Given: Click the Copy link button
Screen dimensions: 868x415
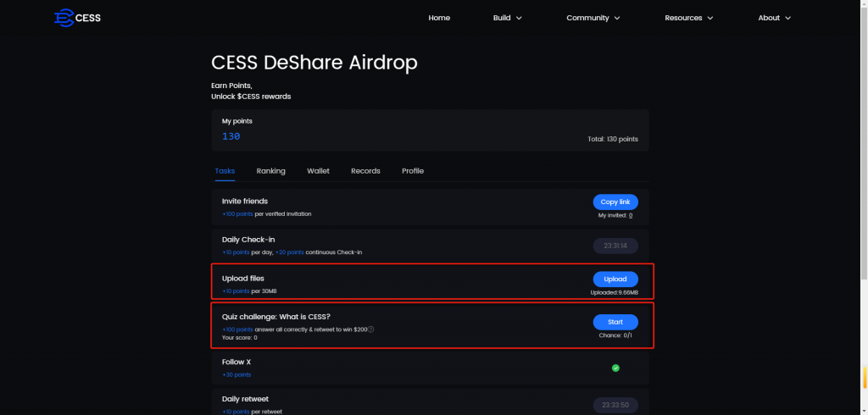Looking at the screenshot, I should click(x=615, y=202).
